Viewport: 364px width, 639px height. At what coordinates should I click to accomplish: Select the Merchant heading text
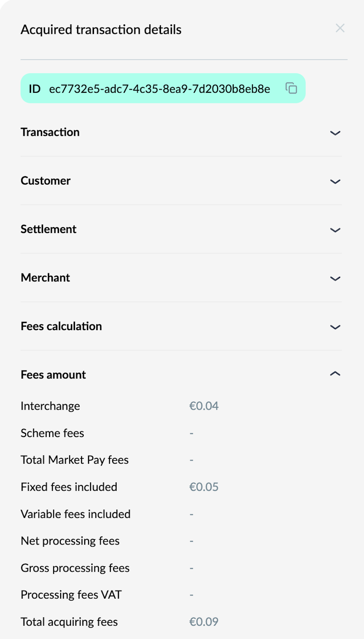coord(45,278)
